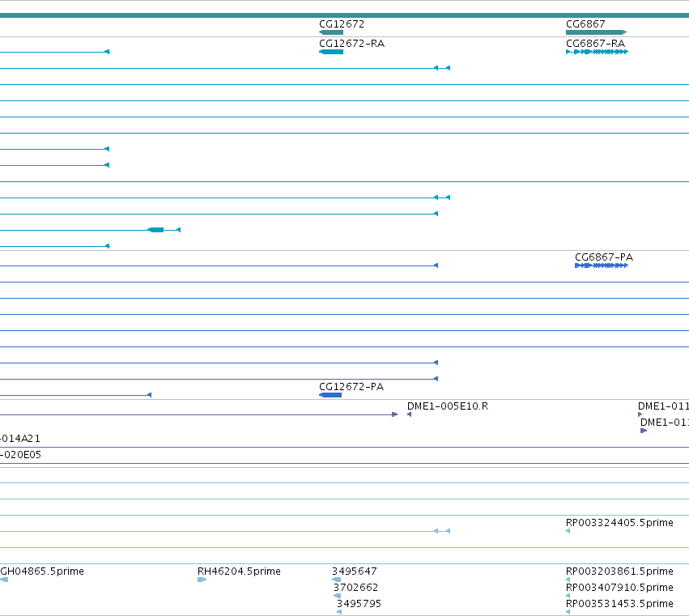Select the RH46204.5prime arrow glyph
This screenshot has height=616, width=689.
coord(202,580)
